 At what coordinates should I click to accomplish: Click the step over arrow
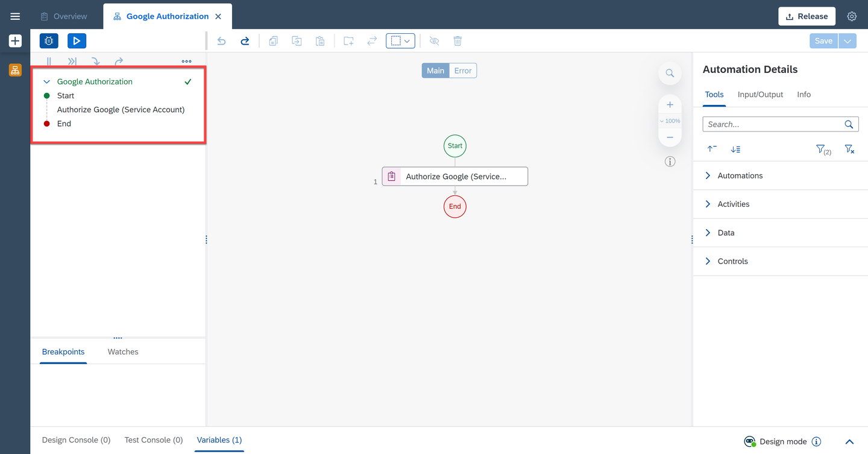119,61
